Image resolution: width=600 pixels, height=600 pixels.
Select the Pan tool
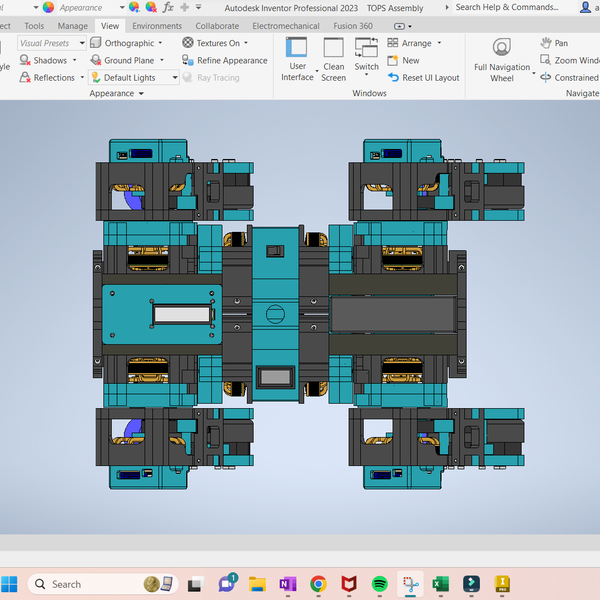[554, 43]
